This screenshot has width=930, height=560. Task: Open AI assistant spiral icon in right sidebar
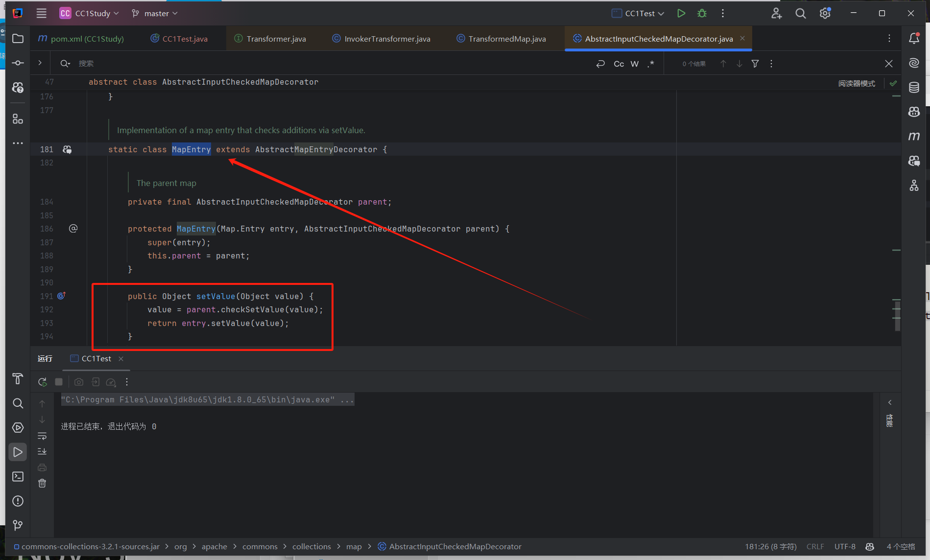coord(914,63)
